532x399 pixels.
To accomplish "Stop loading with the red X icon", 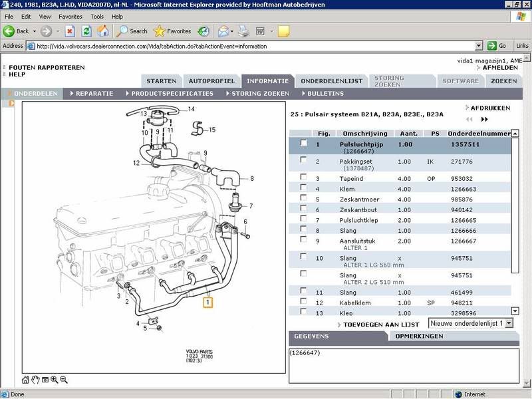I will 70,31.
